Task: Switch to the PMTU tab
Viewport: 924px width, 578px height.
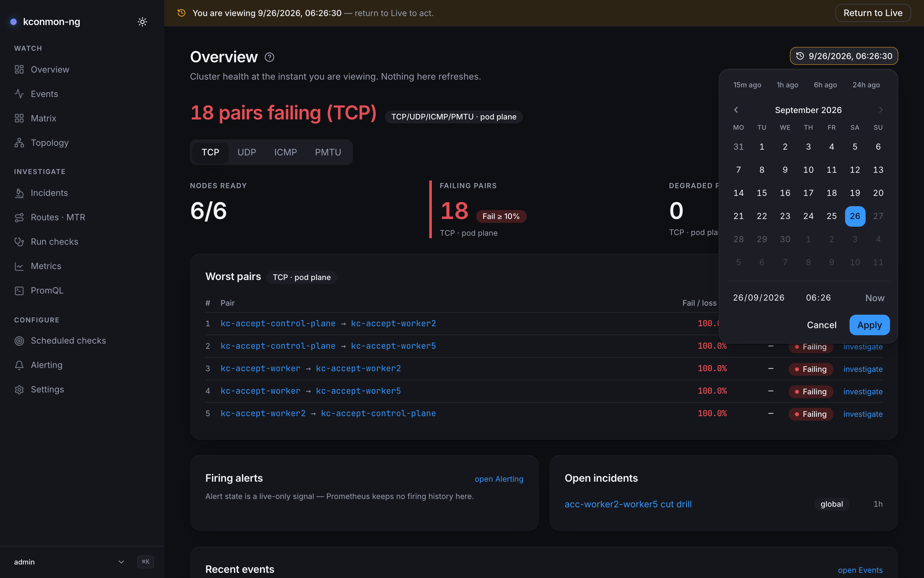Action: (x=328, y=152)
